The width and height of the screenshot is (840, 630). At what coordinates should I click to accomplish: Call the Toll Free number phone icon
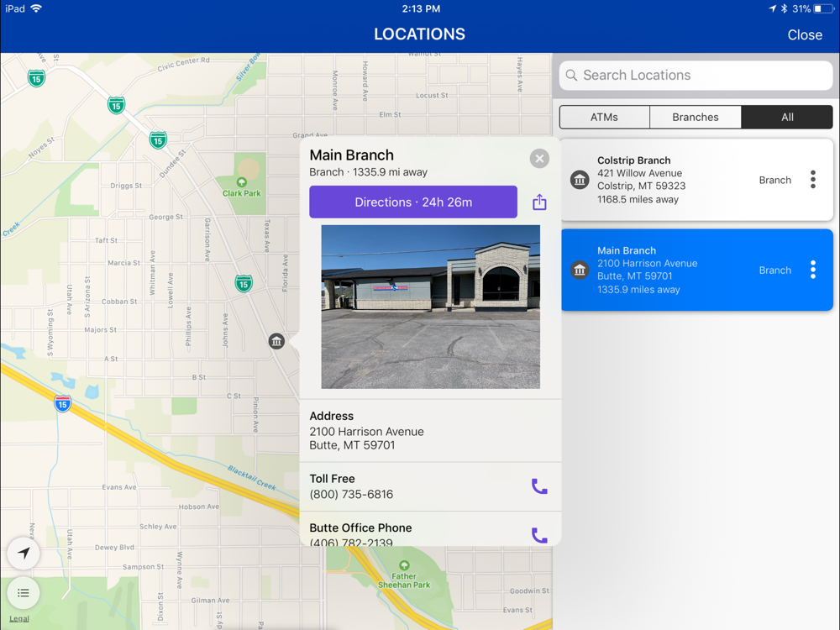point(539,486)
